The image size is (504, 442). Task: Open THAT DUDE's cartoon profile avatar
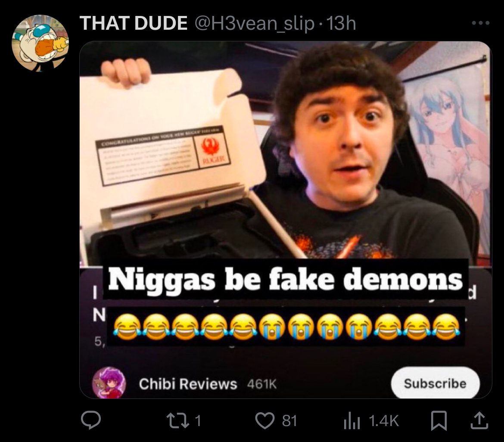40,43
